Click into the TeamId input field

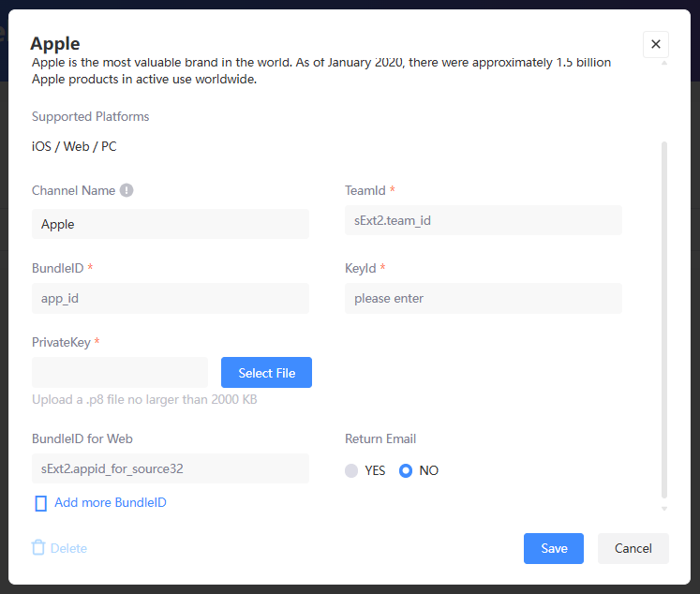[x=483, y=220]
